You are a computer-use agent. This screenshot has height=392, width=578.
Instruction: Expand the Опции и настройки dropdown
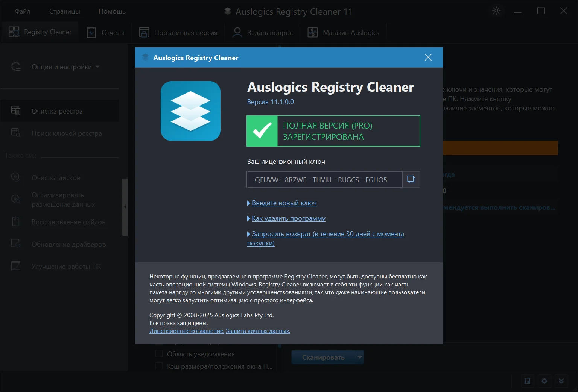click(65, 67)
